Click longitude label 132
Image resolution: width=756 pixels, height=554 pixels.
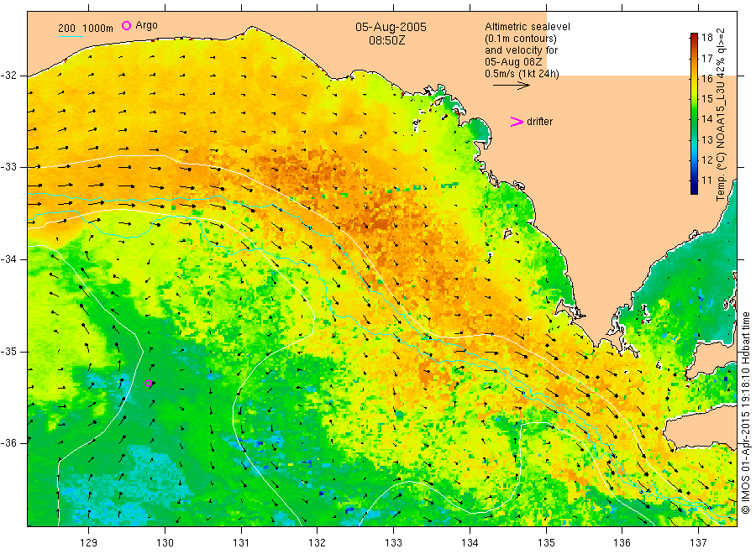(318, 543)
